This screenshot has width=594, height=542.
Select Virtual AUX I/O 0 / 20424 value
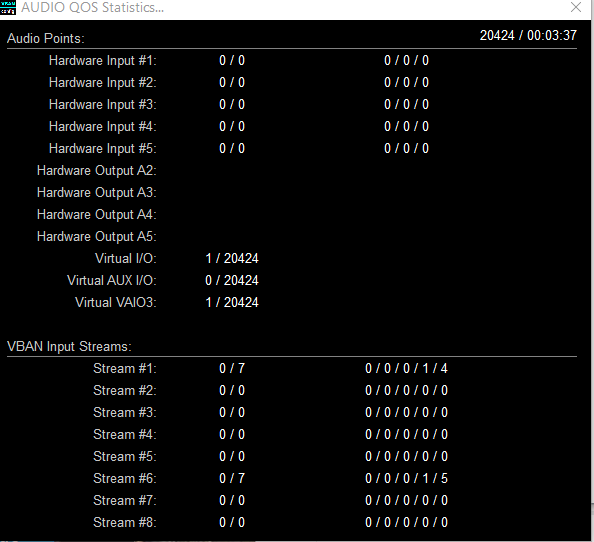232,280
